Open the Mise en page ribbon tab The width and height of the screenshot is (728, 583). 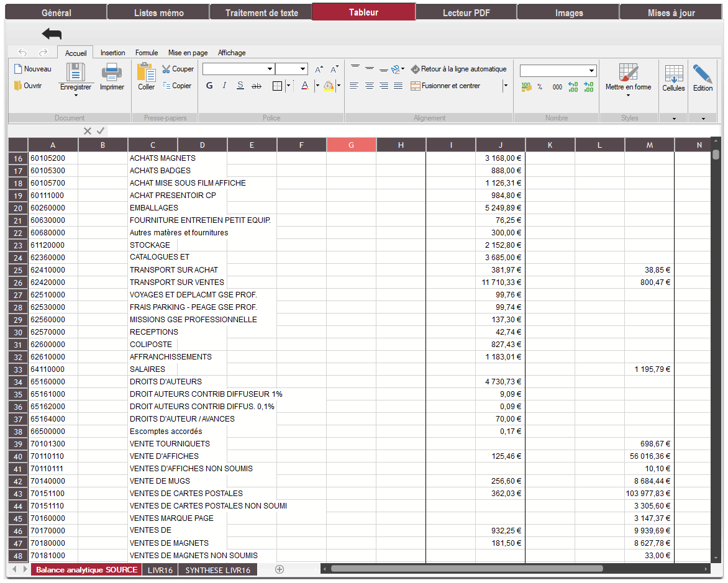coord(188,52)
